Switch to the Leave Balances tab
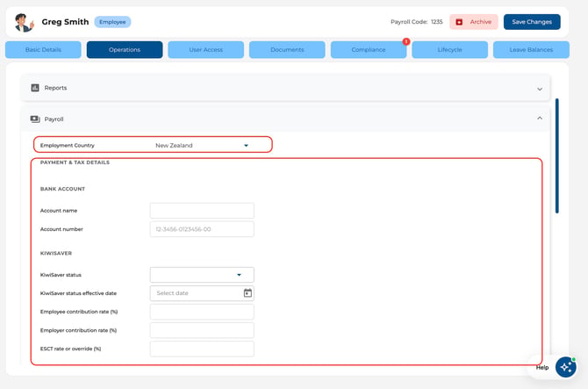Screen dimensions: 588x389 pos(531,49)
